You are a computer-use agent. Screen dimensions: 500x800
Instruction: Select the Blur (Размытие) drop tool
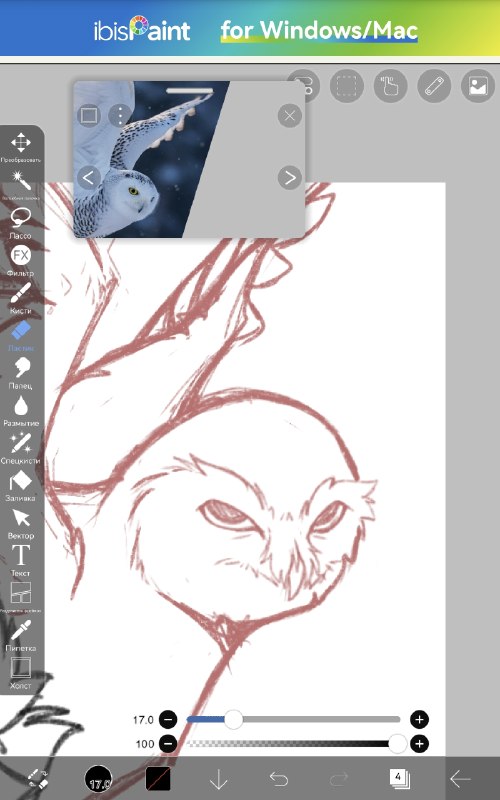[x=20, y=410]
